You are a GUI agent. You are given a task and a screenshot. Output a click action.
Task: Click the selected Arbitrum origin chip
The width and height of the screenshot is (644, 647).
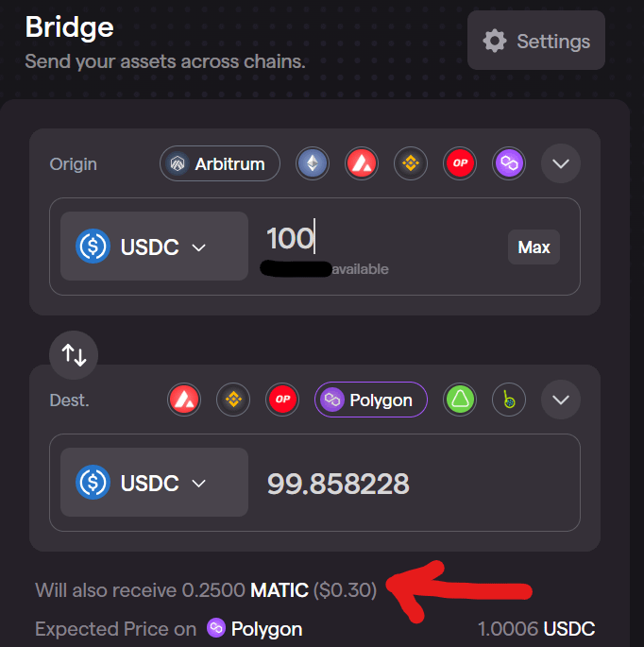[220, 163]
